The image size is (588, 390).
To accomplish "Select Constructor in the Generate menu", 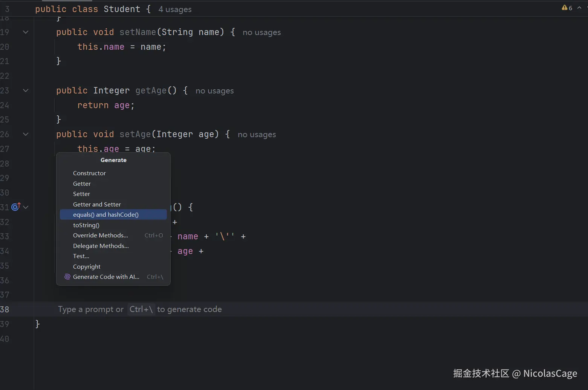I will pyautogui.click(x=113, y=173).
